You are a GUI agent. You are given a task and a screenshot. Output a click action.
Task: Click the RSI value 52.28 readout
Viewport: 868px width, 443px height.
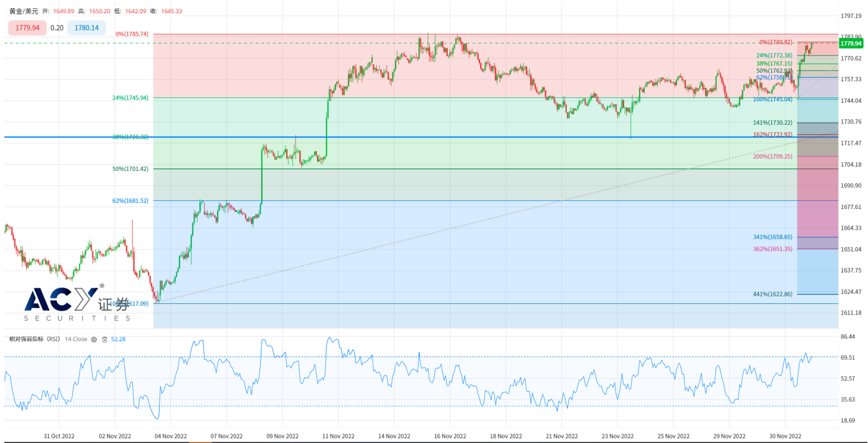click(x=118, y=339)
